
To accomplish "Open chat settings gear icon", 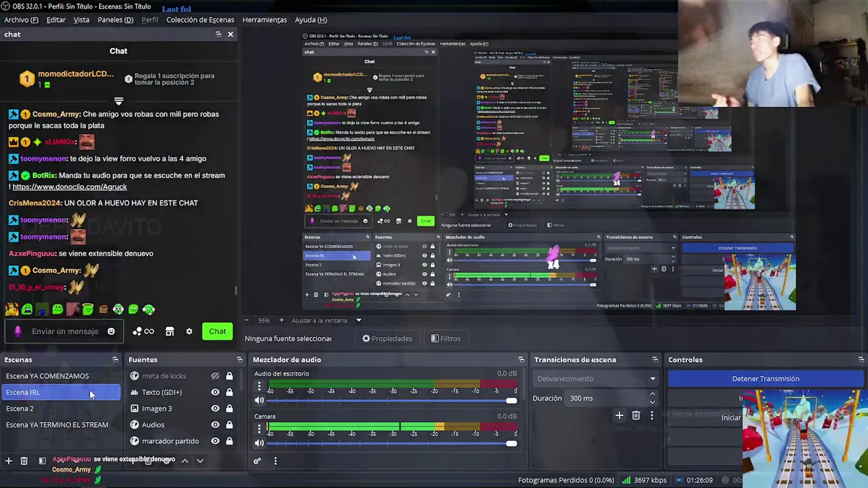I will pyautogui.click(x=189, y=331).
